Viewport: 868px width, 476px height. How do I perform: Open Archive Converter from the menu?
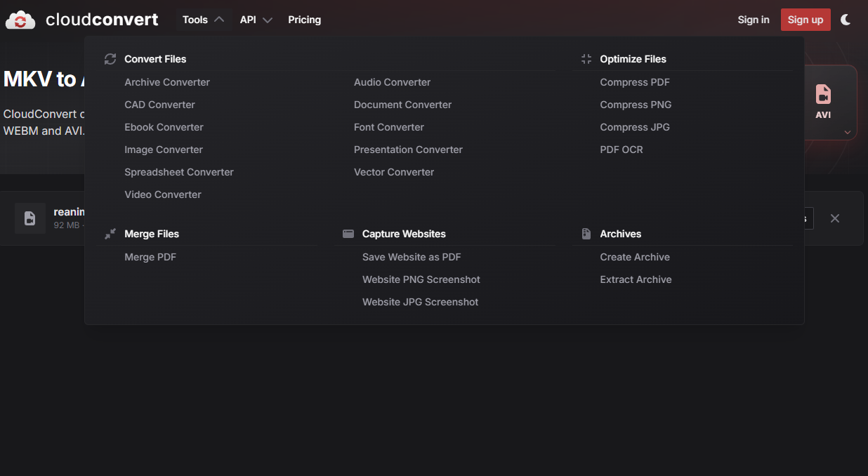167,82
